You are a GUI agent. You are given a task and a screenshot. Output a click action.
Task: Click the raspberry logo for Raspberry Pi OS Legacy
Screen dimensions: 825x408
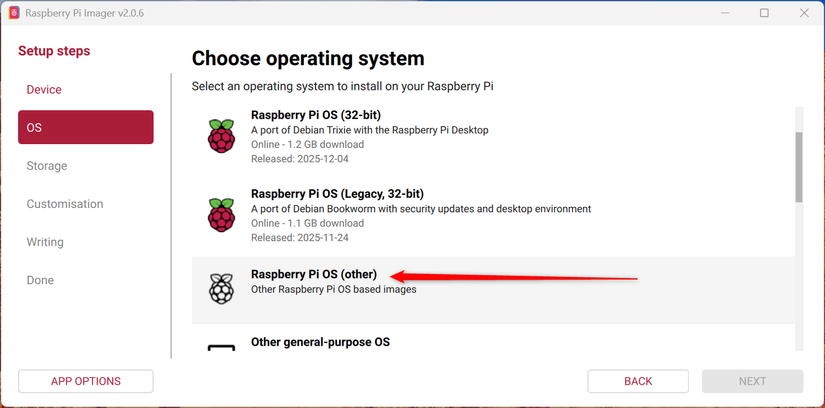[222, 215]
